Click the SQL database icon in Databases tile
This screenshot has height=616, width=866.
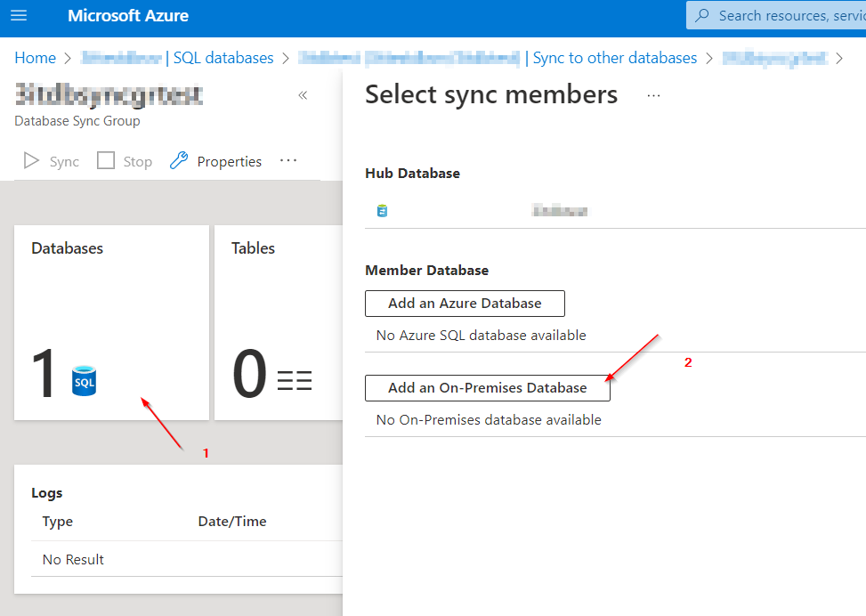(84, 381)
